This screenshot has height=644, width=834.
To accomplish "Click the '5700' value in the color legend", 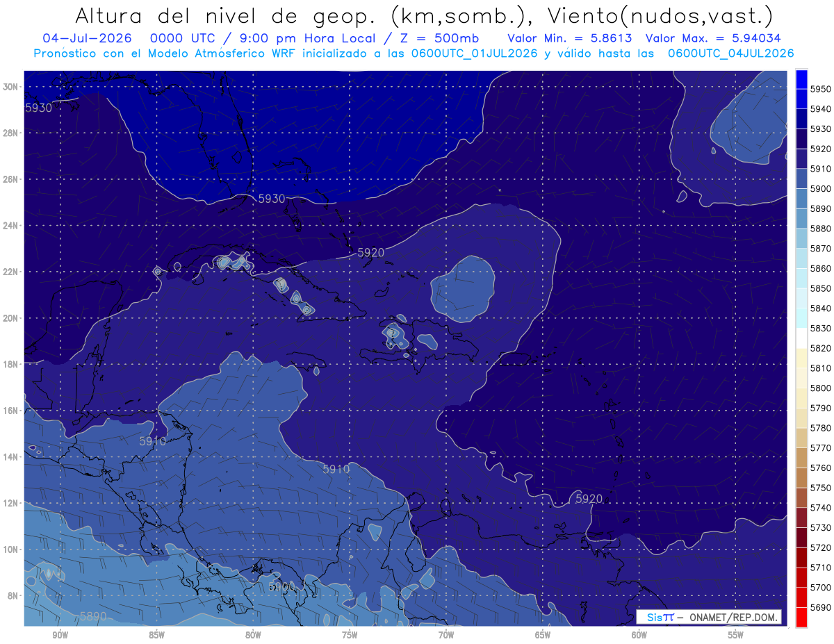I will click(821, 588).
